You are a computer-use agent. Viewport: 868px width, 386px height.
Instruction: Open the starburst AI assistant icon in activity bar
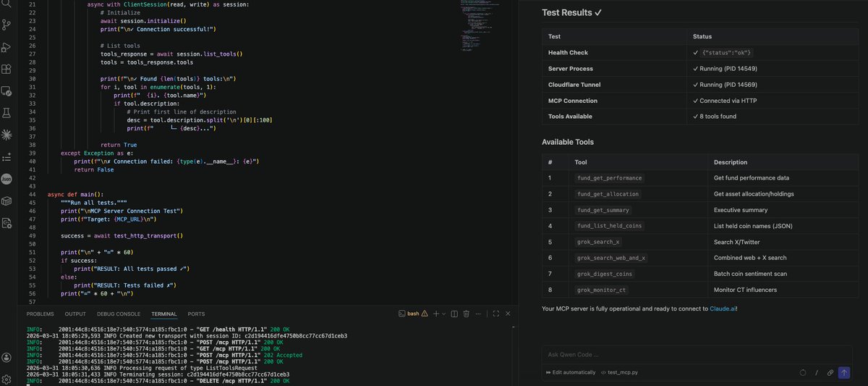point(7,135)
